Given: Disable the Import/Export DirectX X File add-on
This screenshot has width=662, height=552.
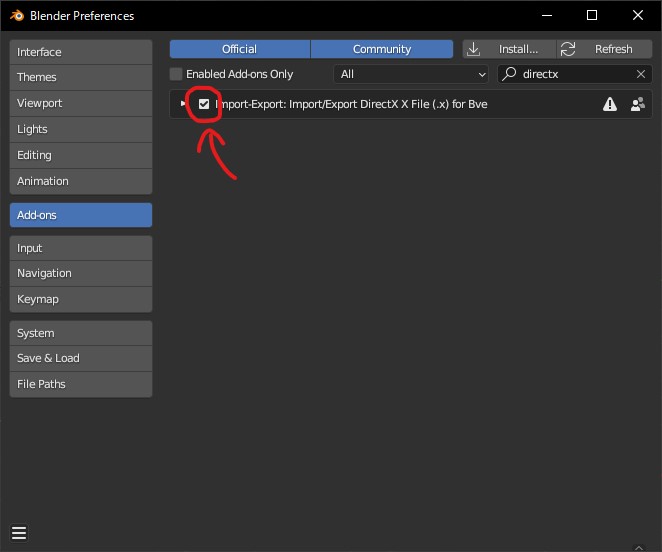Looking at the screenshot, I should click(x=204, y=104).
